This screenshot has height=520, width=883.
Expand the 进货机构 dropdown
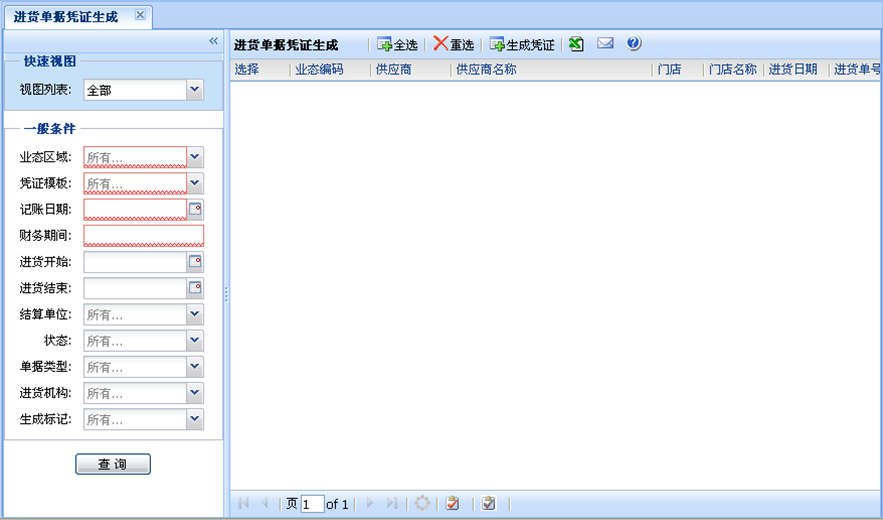(195, 393)
